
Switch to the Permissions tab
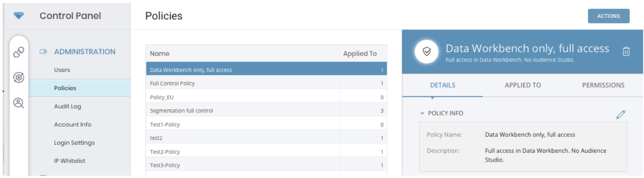pos(603,85)
